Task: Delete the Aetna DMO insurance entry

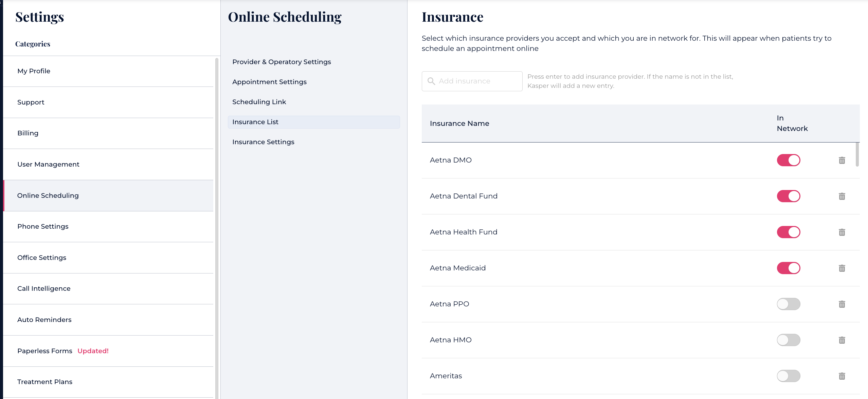Action: click(842, 160)
